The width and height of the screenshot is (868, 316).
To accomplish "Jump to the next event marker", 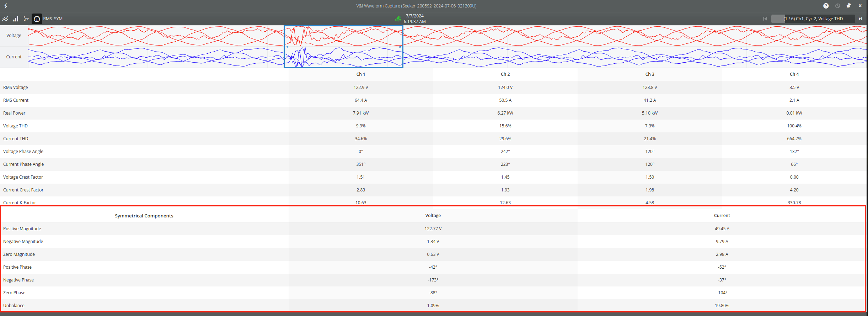I will [x=860, y=19].
